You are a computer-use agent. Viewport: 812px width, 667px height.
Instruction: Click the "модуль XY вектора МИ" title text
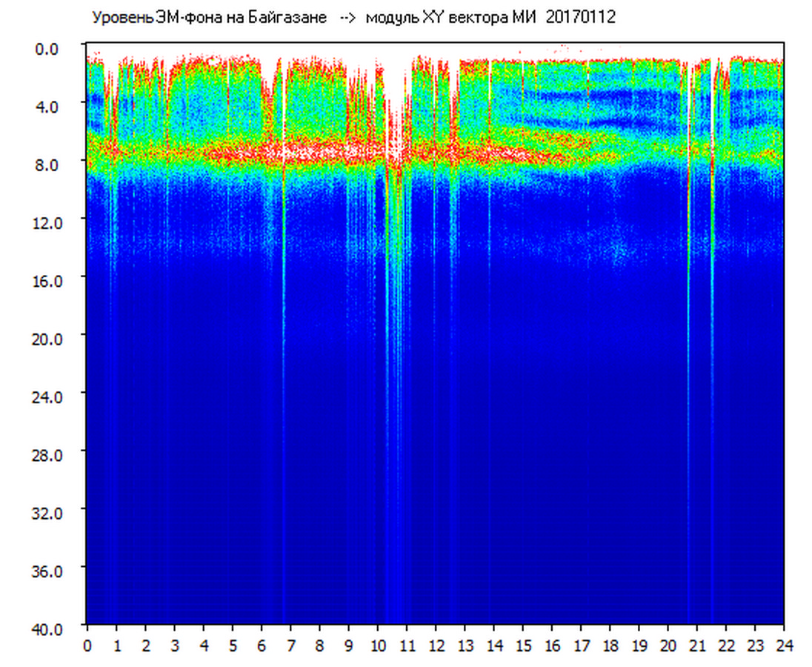[450, 18]
